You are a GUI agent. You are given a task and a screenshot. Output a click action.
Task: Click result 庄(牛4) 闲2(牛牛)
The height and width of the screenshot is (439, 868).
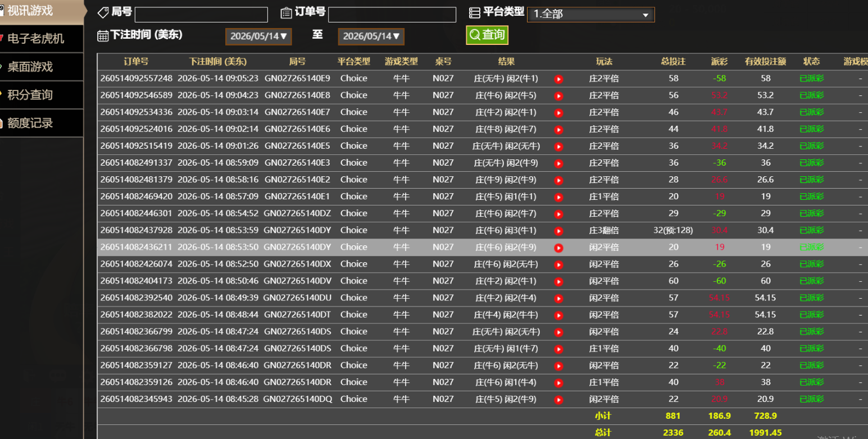(506, 315)
